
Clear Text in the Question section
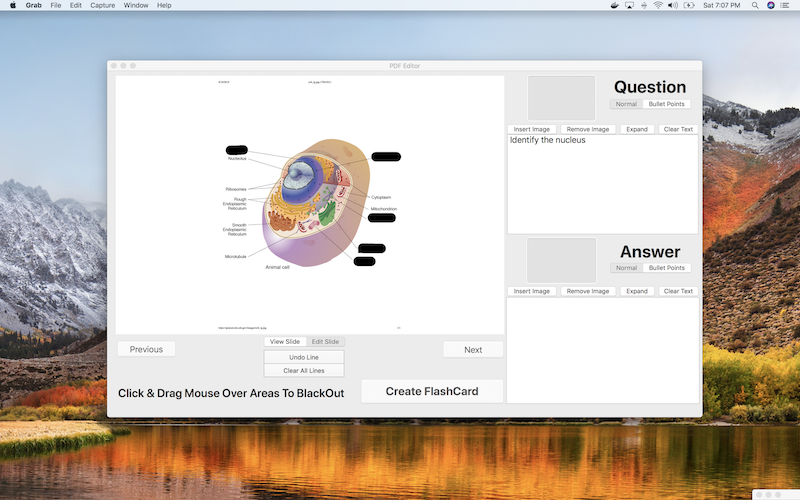pos(678,129)
